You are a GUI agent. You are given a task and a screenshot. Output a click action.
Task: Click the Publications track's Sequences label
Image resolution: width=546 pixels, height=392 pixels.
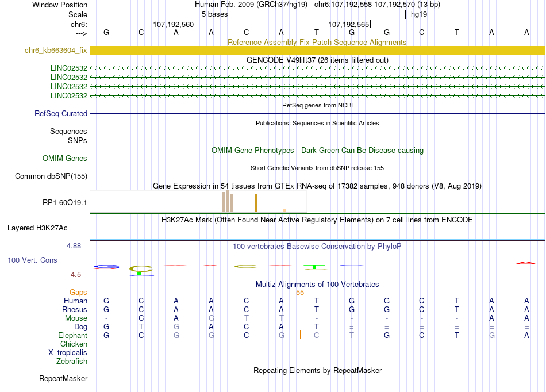68,131
